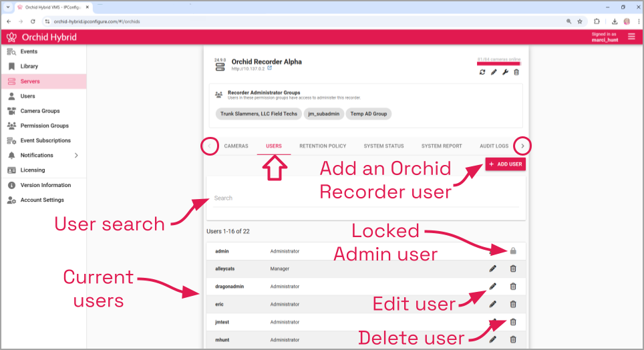This screenshot has width=644, height=350.
Task: Open the System Report tab
Action: 442,146
